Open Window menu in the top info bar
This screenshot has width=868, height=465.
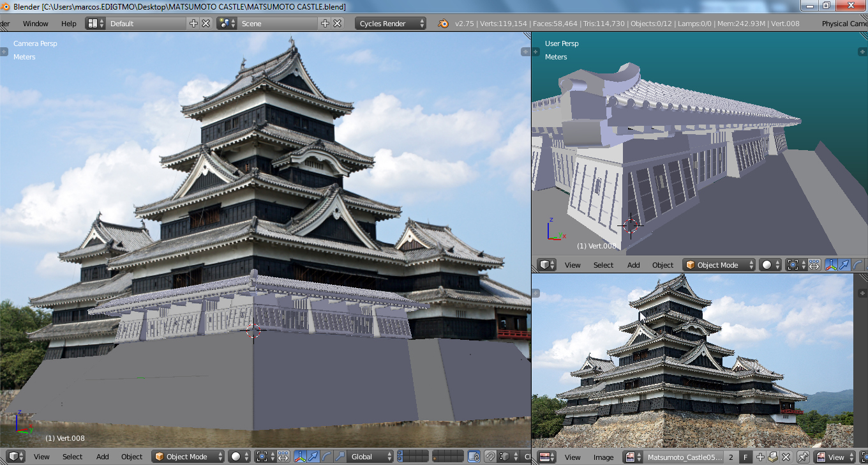point(36,24)
